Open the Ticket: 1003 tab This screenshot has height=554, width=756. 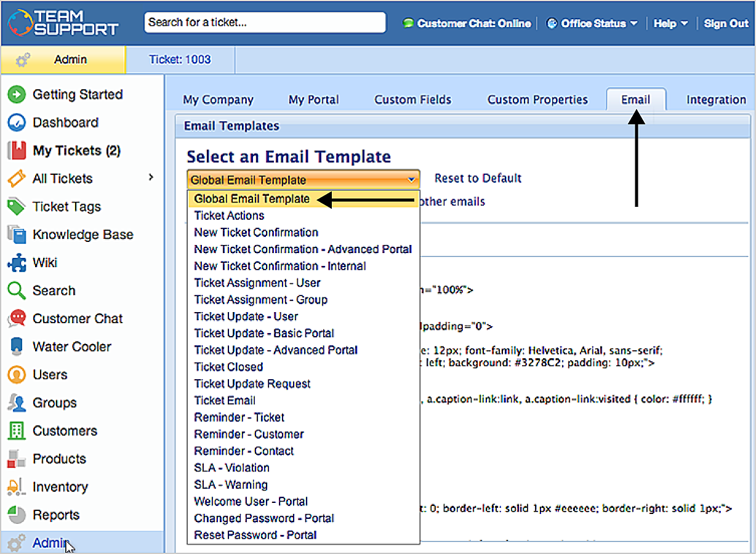pos(180,60)
